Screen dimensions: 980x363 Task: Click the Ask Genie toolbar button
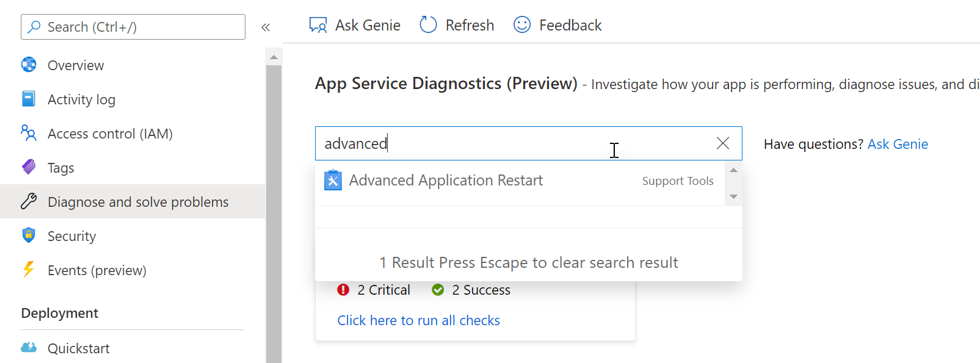pos(355,25)
